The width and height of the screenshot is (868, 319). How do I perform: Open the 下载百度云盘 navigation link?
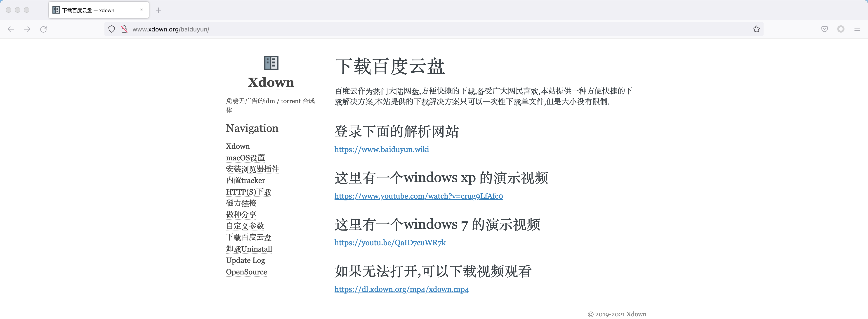[249, 237]
